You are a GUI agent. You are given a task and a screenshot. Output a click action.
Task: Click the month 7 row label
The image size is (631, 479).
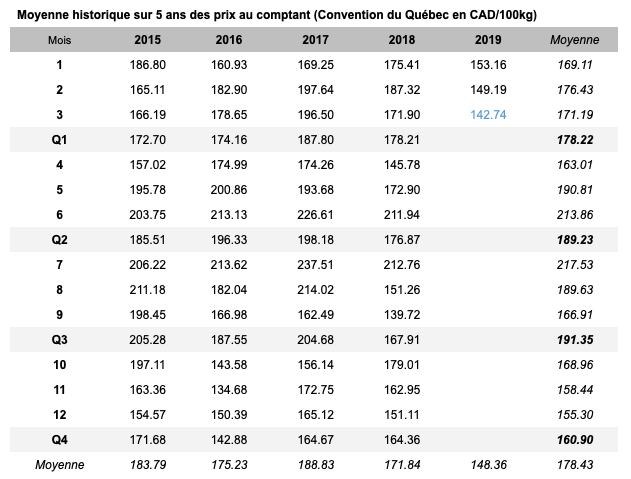tap(59, 265)
